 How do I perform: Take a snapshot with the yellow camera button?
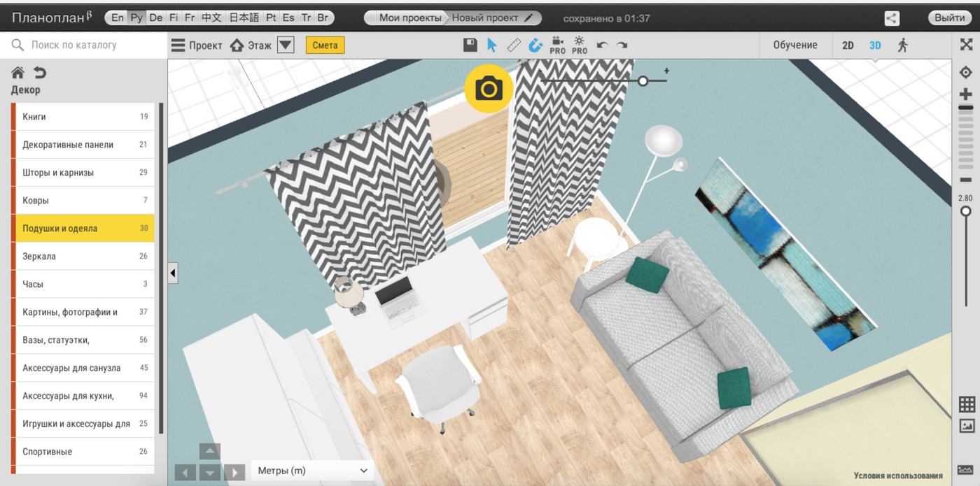pos(489,89)
